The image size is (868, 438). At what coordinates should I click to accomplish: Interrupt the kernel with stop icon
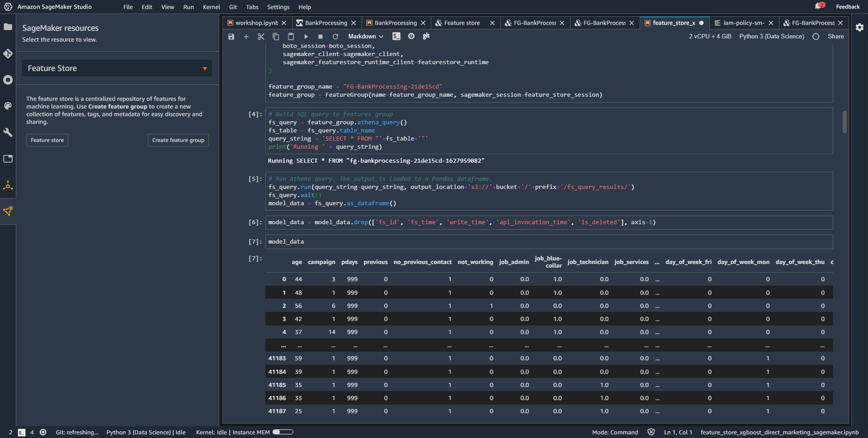pyautogui.click(x=321, y=37)
